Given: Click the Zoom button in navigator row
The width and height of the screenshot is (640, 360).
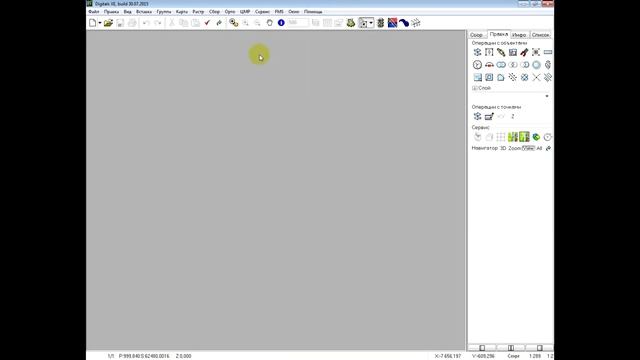Looking at the screenshot, I should tap(514, 148).
